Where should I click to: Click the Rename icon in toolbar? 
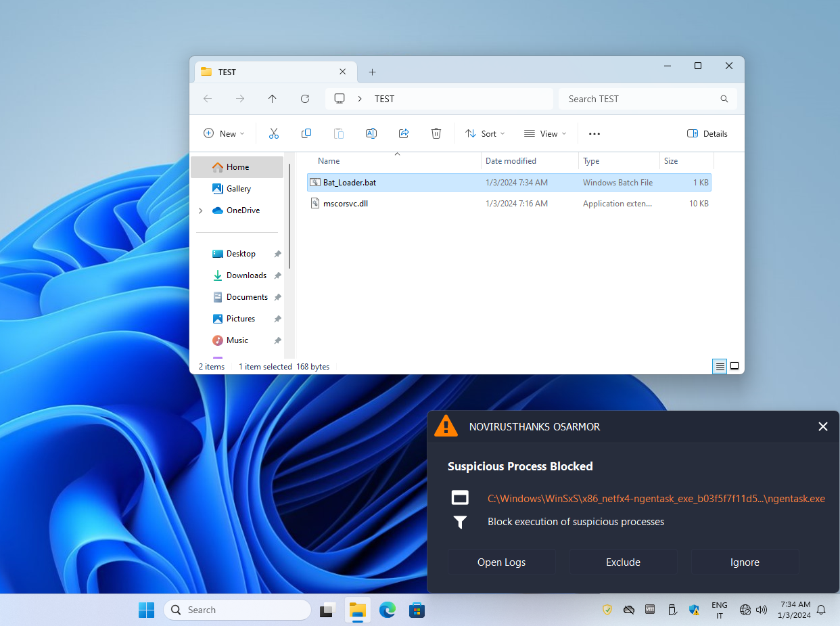371,133
